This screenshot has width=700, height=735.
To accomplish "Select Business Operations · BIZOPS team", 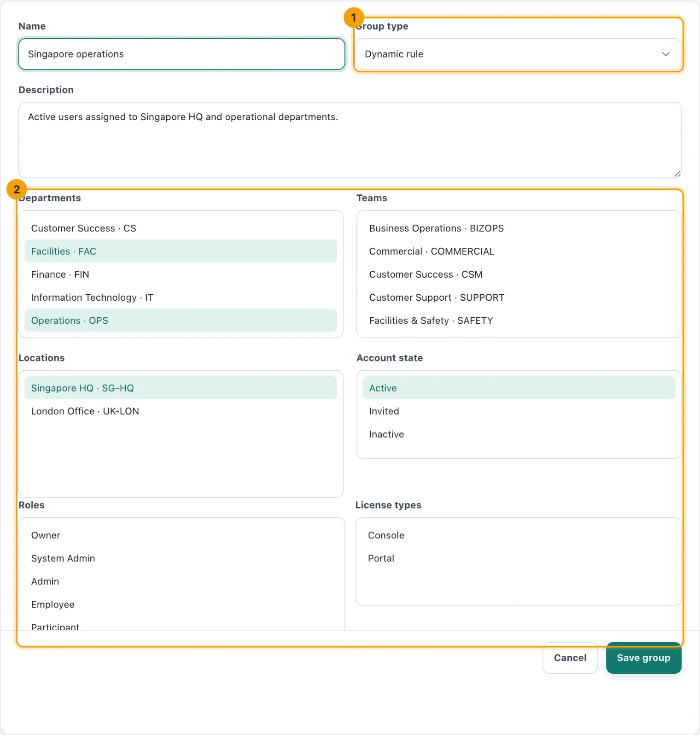I will [519, 228].
